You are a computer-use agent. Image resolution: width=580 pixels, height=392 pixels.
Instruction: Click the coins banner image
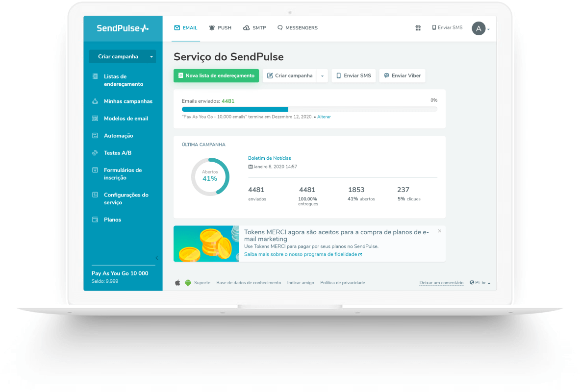click(x=206, y=244)
